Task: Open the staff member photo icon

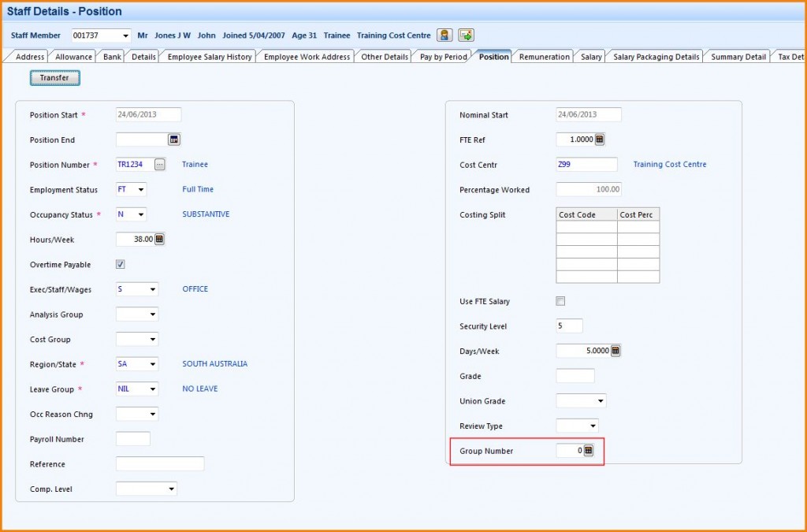Action: [x=445, y=35]
